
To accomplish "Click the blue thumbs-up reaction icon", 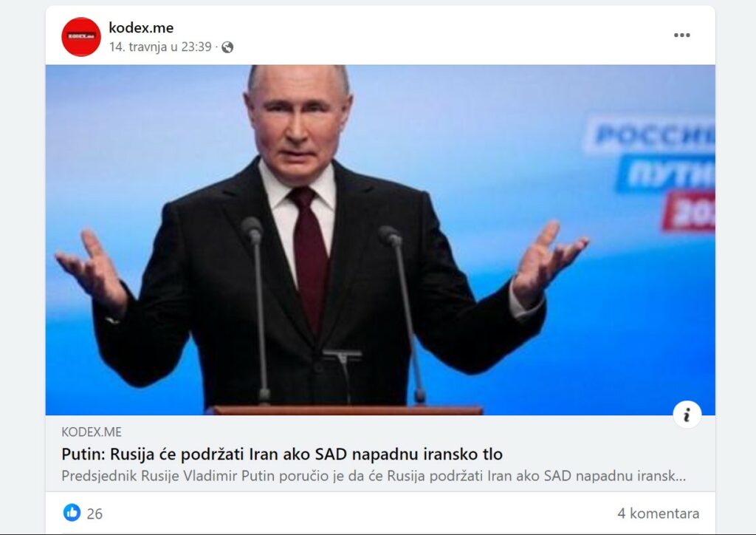I will [x=72, y=512].
